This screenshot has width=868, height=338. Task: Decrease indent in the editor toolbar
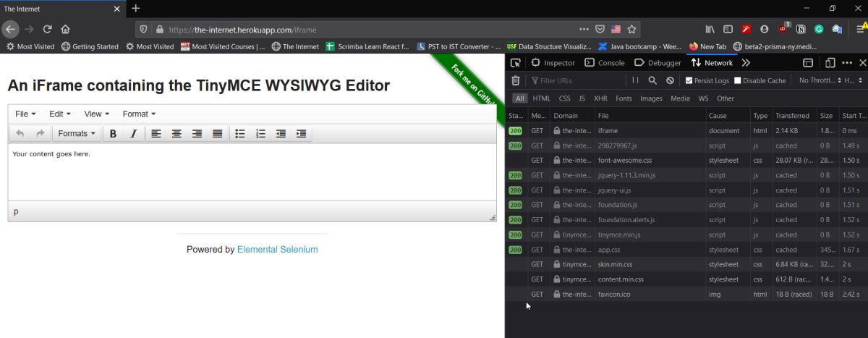click(x=281, y=133)
